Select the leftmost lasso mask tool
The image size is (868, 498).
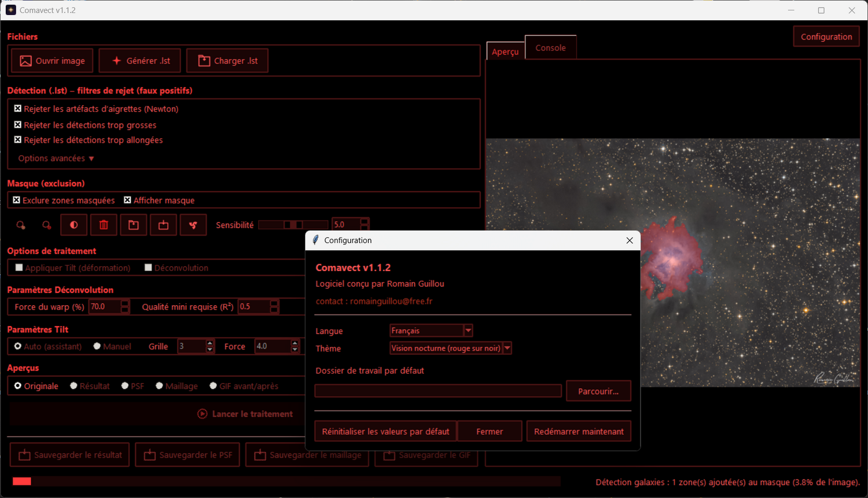21,225
